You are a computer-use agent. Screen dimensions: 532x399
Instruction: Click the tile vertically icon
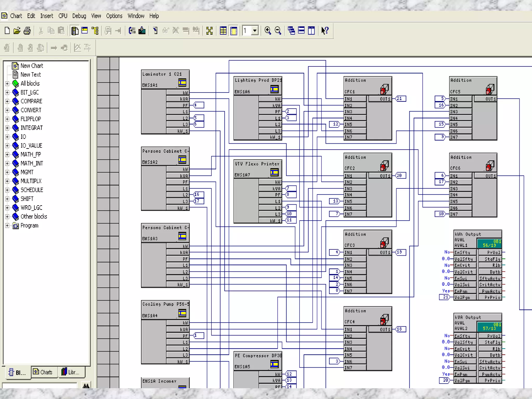pos(311,31)
